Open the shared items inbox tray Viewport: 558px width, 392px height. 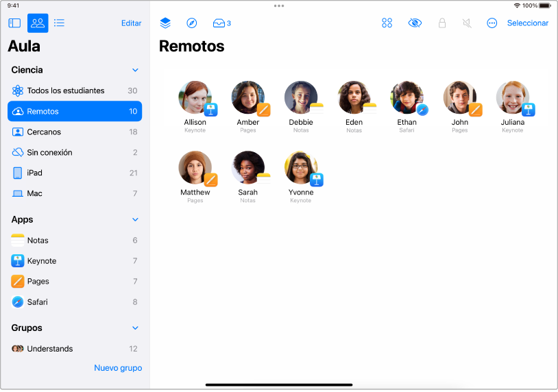pyautogui.click(x=221, y=23)
